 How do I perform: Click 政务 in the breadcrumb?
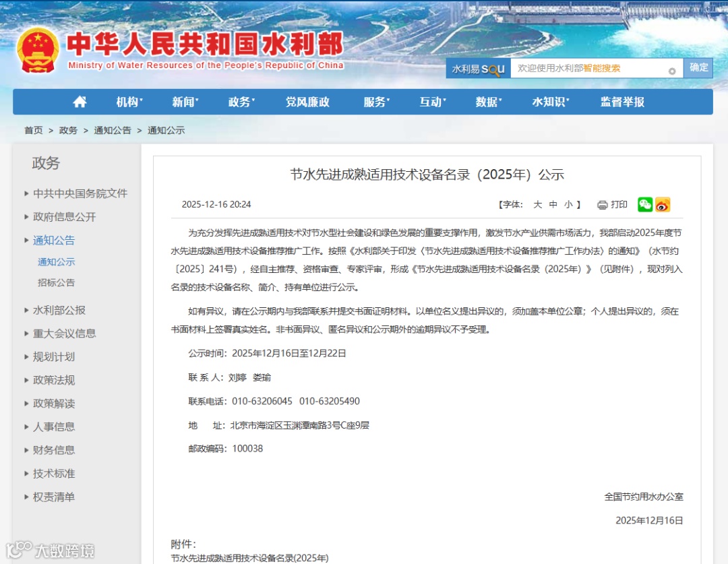point(68,131)
